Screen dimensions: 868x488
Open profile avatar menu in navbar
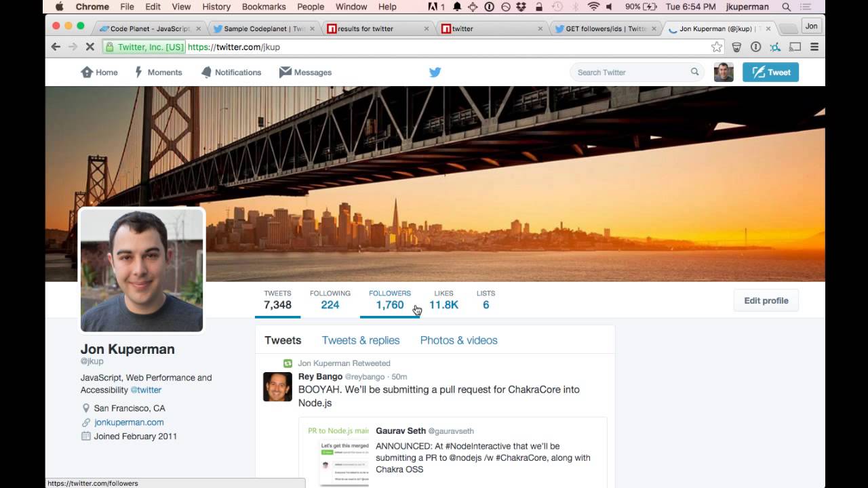[x=724, y=72]
